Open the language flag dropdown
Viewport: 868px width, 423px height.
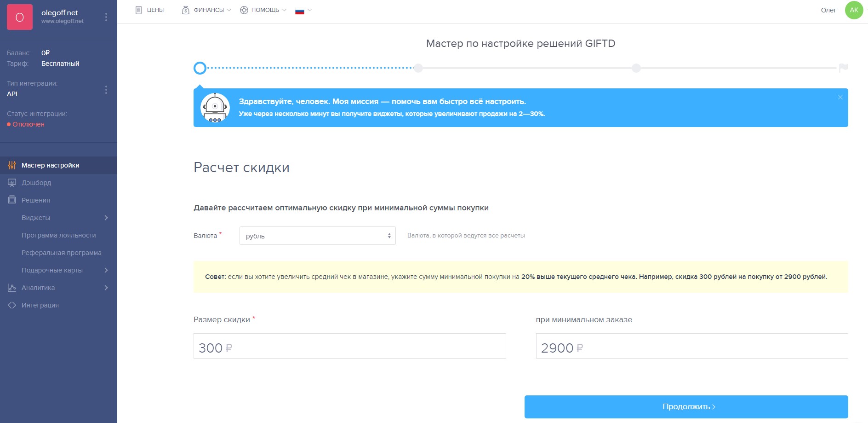point(303,10)
